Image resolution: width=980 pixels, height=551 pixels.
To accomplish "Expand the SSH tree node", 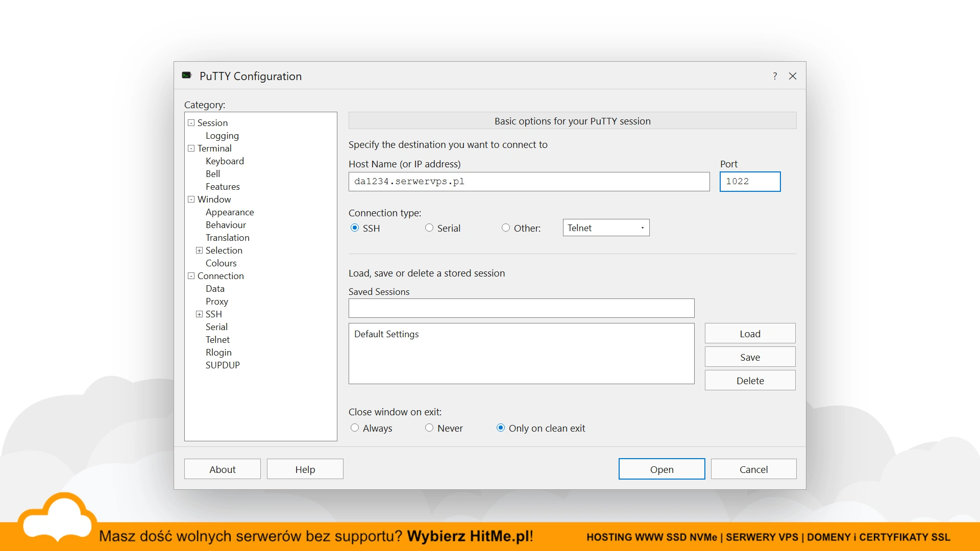I will [x=200, y=314].
